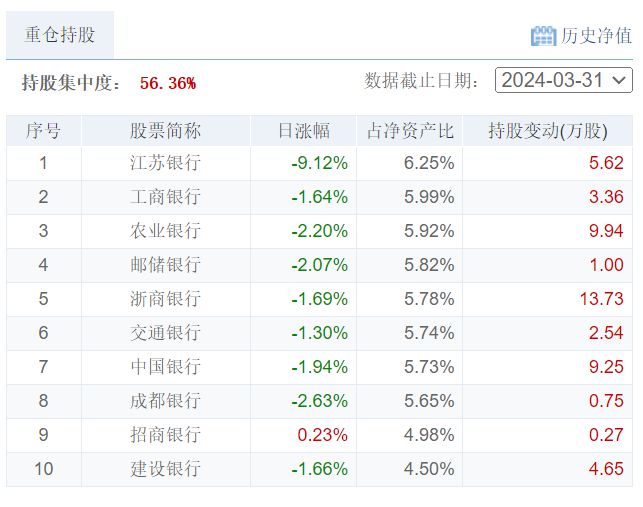The image size is (643, 507).
Task: Click the 持股集中度 label
Action: 71,83
